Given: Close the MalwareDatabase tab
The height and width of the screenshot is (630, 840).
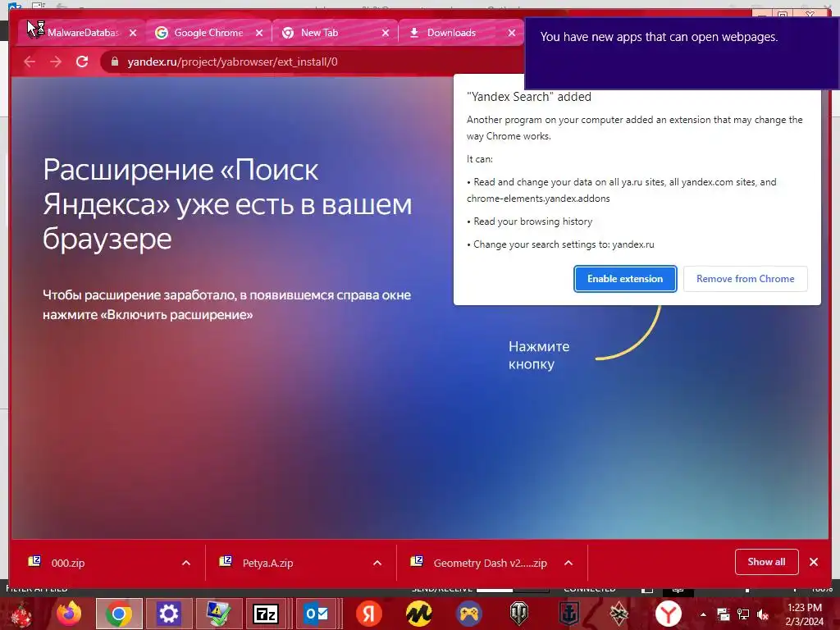Looking at the screenshot, I should 133,33.
